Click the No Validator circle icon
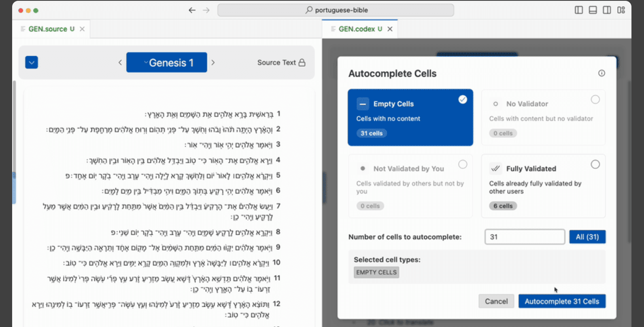 [x=495, y=104]
